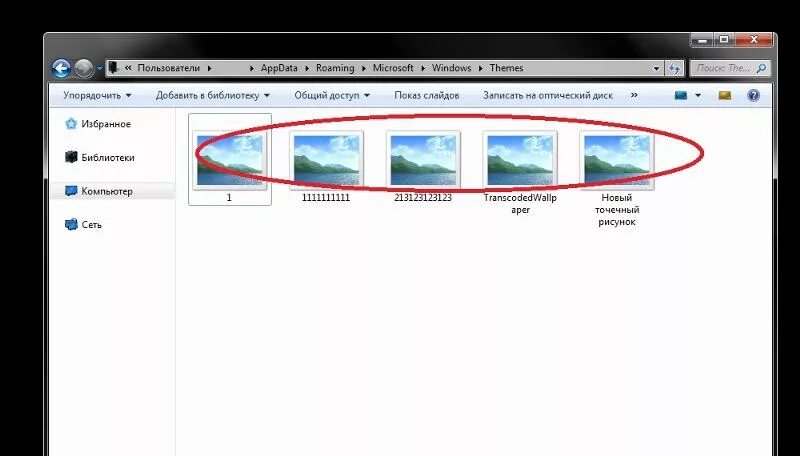Click the Сеть network icon
This screenshot has height=456, width=800.
(71, 224)
